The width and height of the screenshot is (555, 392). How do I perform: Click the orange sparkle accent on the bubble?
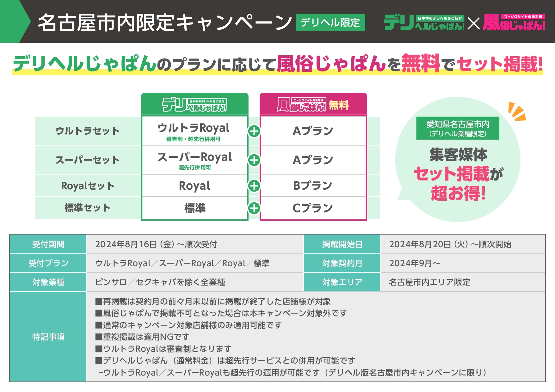click(x=516, y=112)
